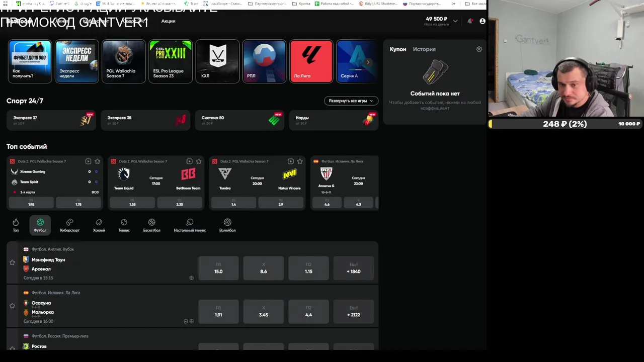
Task: Switch to the История tab
Action: pos(424,49)
